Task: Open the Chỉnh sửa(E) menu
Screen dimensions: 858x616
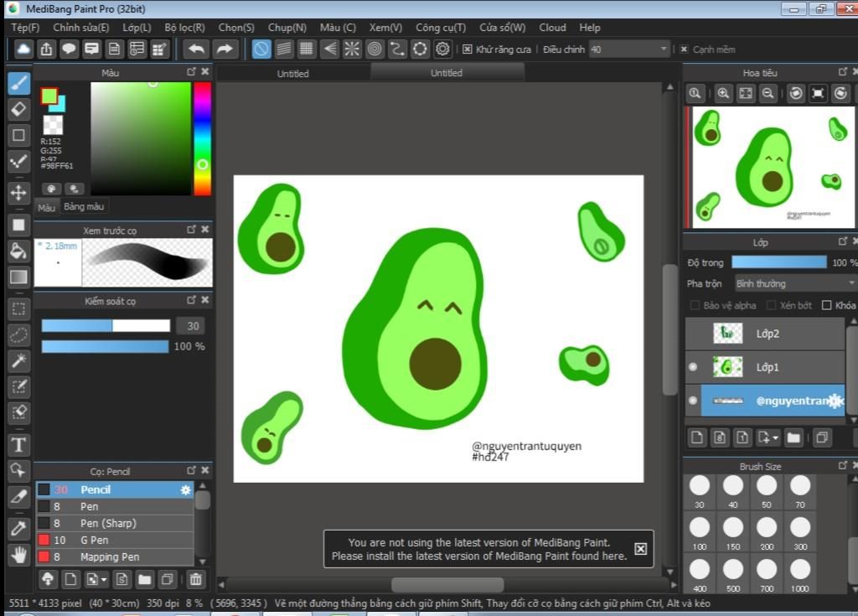Action: click(81, 28)
